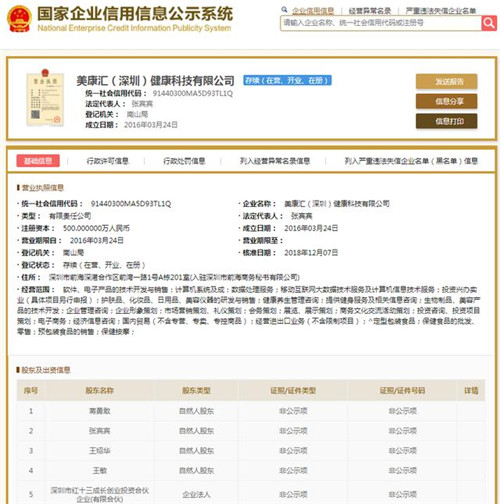Click the 营业期限自 value 2016年03月24日
The image size is (500, 504).
[97, 240]
